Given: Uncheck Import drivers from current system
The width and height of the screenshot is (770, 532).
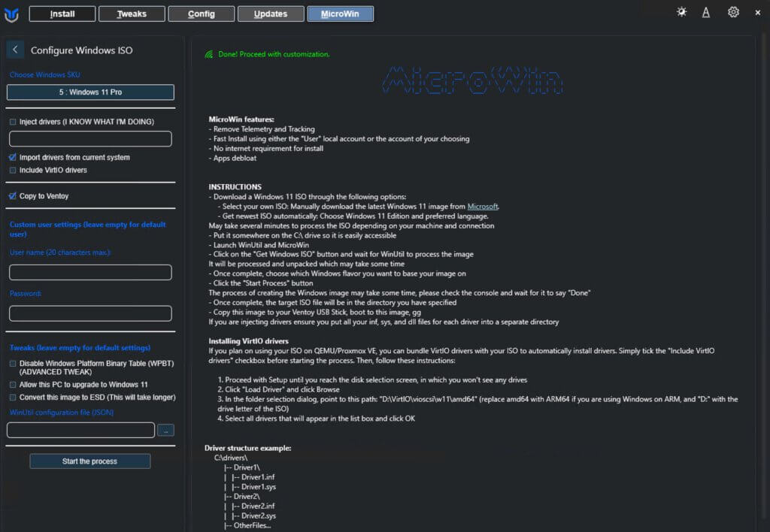Looking at the screenshot, I should (13, 158).
